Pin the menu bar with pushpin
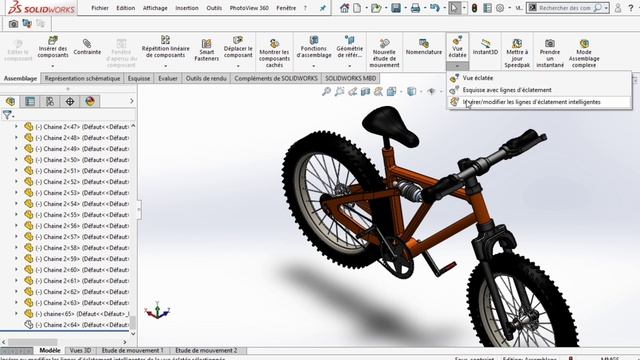 point(323,8)
